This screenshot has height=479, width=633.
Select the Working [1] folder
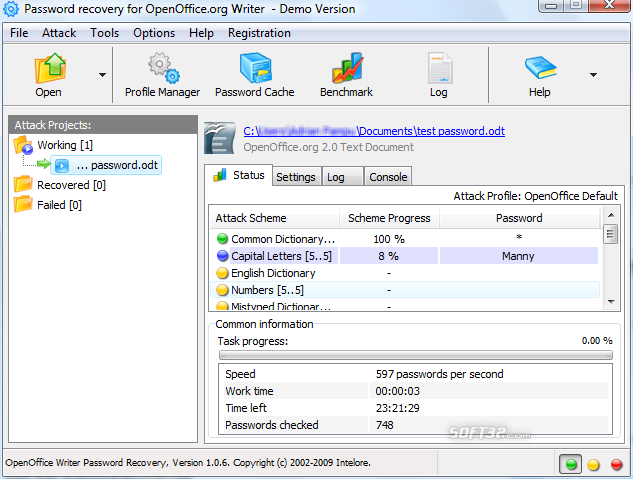pyautogui.click(x=65, y=145)
